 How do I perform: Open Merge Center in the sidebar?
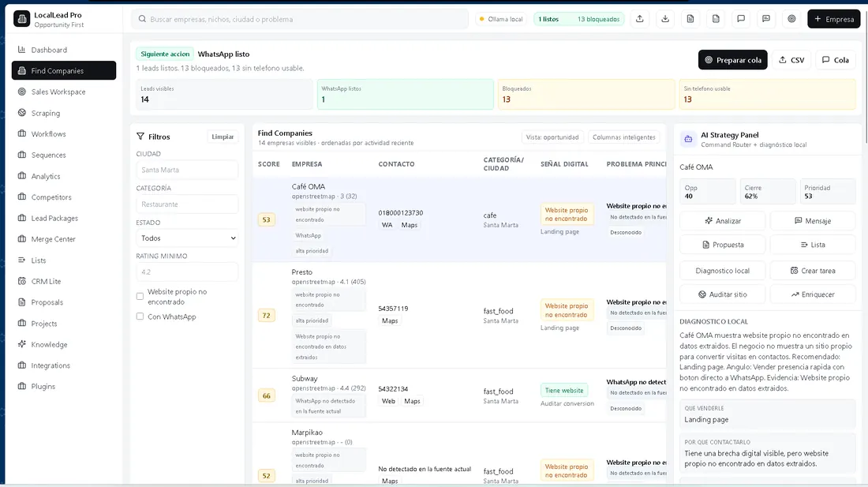[64, 238]
